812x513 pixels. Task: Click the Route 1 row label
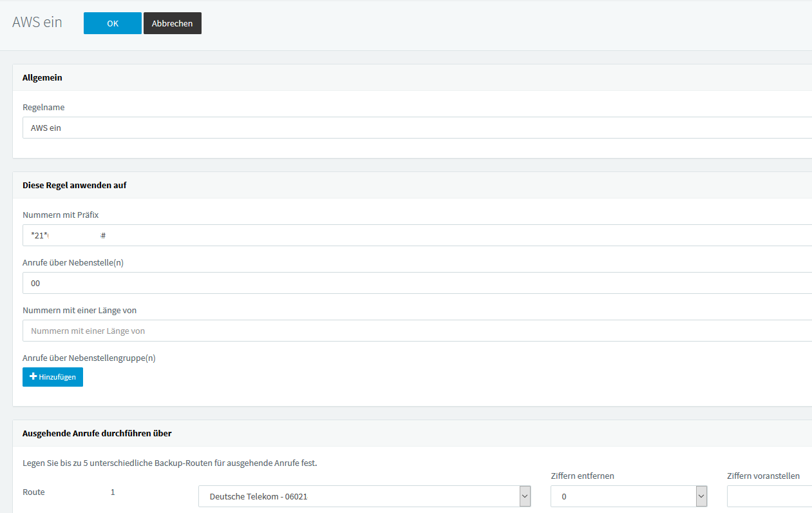tap(33, 492)
